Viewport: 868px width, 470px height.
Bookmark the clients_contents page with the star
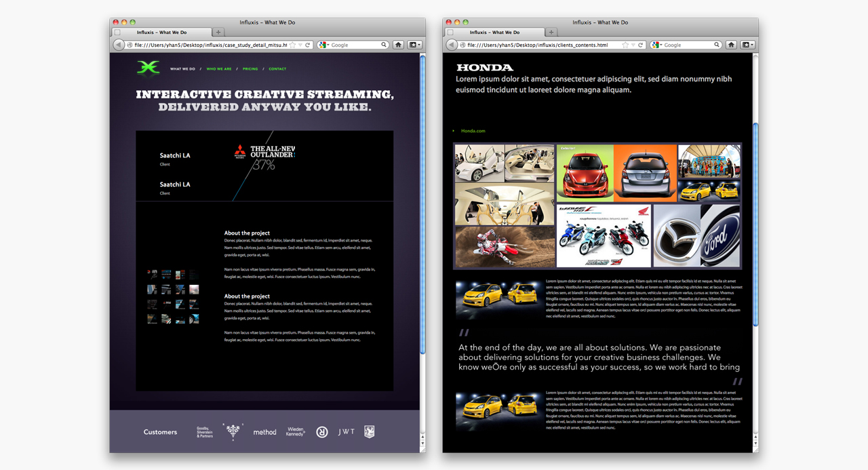625,45
